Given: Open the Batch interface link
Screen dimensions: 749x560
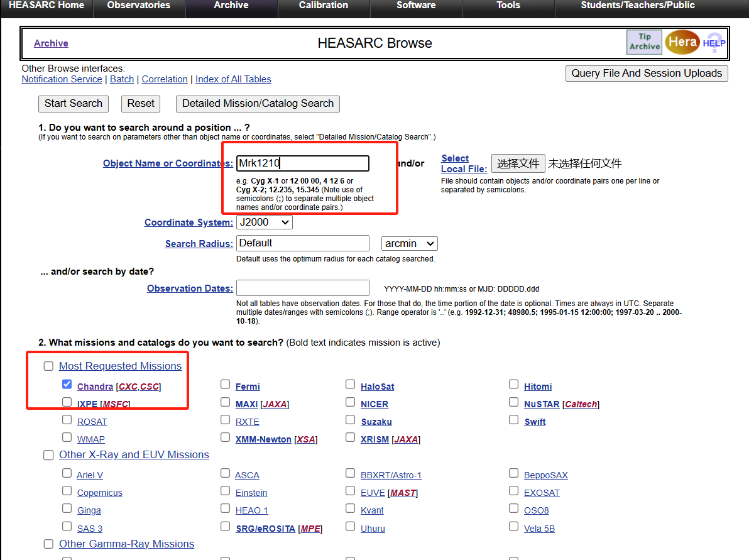Looking at the screenshot, I should (122, 79).
